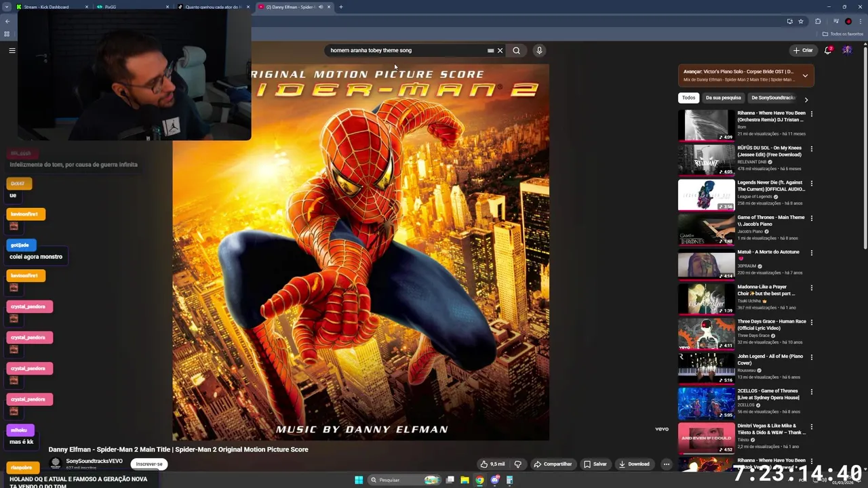Select the 'Da sua pesquisa' filter chip

[x=723, y=98]
